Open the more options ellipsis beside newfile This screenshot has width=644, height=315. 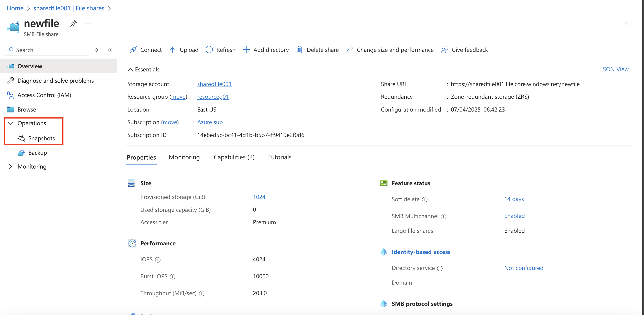click(88, 23)
